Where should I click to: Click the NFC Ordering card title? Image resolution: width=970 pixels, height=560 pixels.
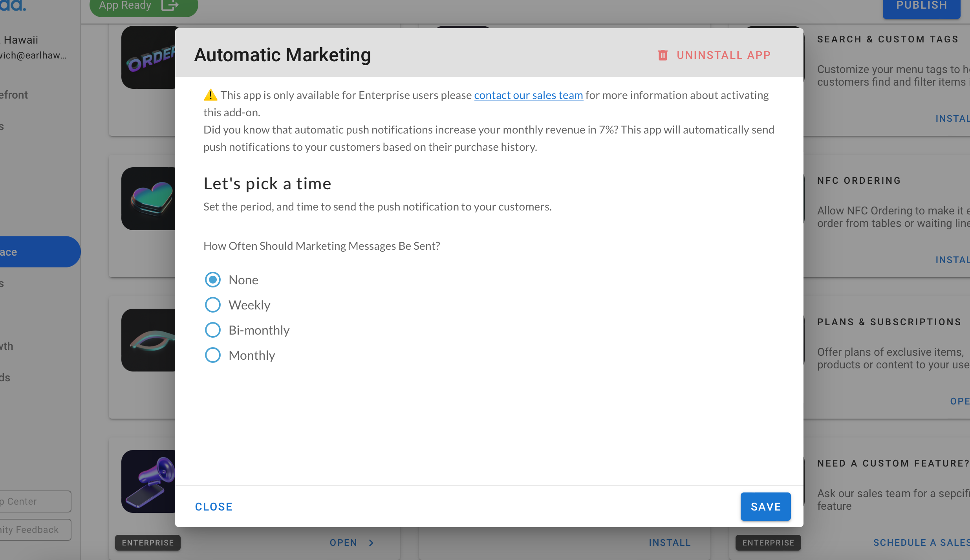pos(859,181)
